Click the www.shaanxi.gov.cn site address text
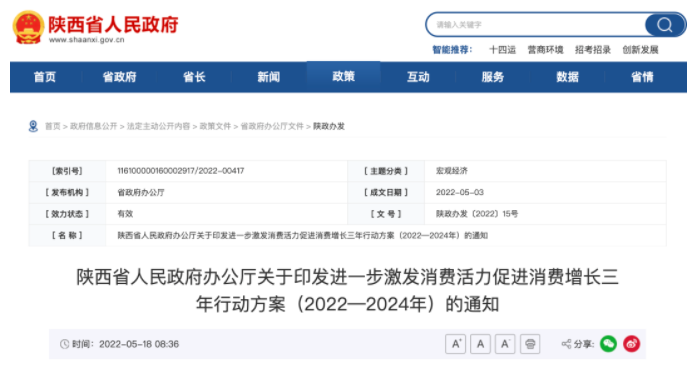The width and height of the screenshot is (694, 367). coord(87,40)
